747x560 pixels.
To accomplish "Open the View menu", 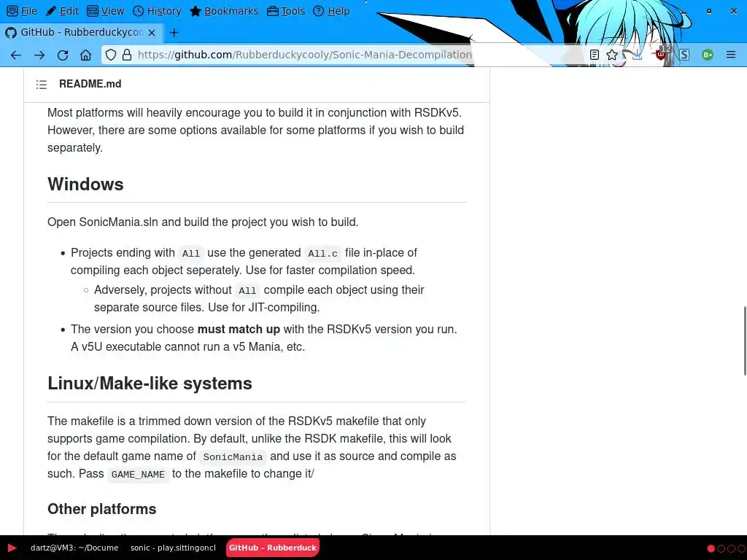I will [106, 11].
